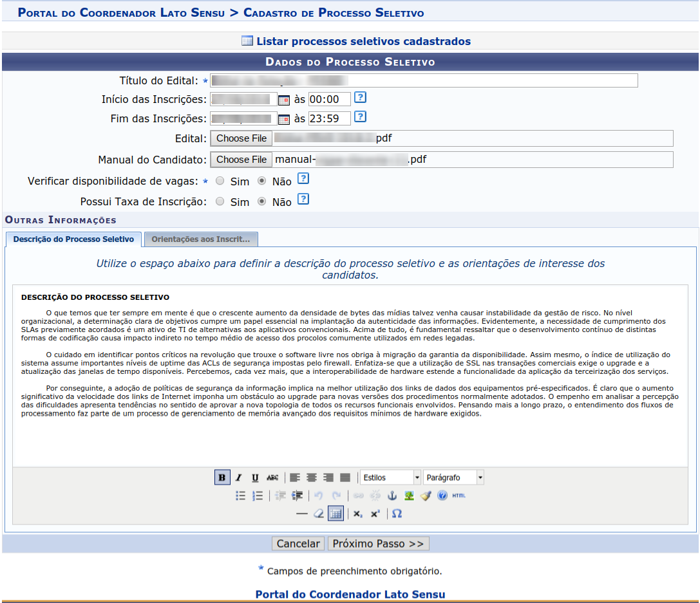Select Não for Verificar disponibilidade de vagas

click(x=261, y=181)
